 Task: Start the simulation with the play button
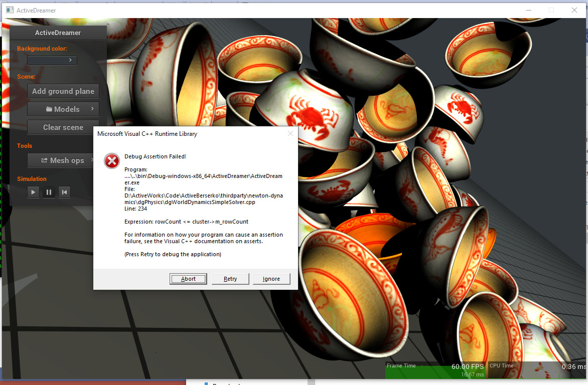(x=33, y=192)
